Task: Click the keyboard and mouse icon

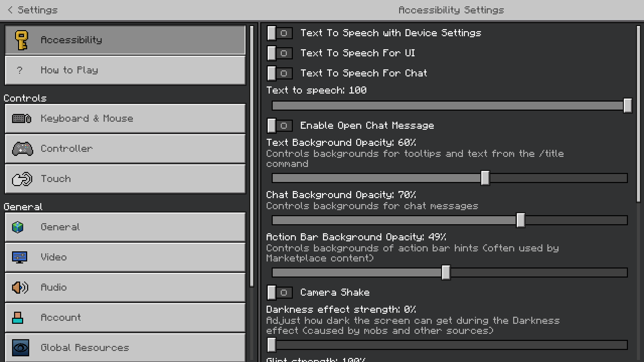Action: [x=22, y=119]
